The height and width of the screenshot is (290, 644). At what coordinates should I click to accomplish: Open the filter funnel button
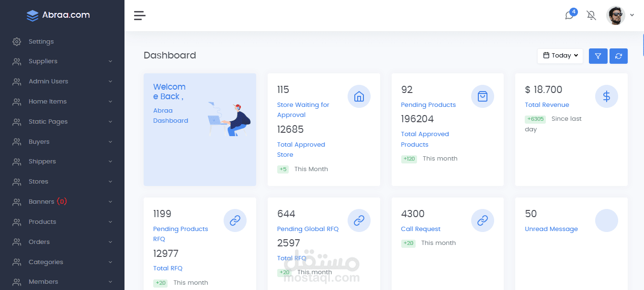pyautogui.click(x=598, y=56)
